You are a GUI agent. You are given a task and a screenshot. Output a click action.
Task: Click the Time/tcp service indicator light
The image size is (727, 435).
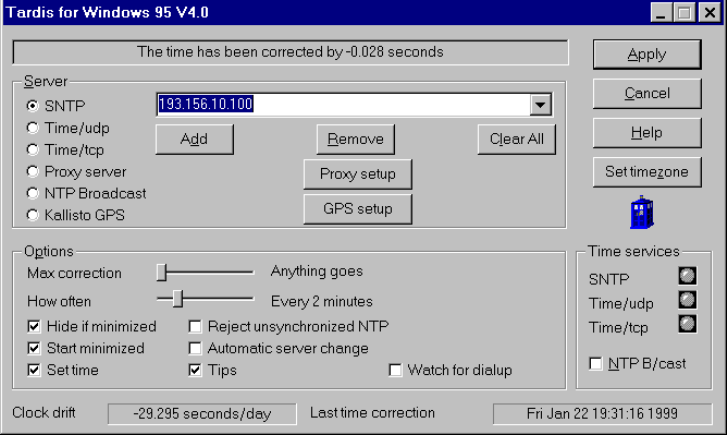(687, 324)
